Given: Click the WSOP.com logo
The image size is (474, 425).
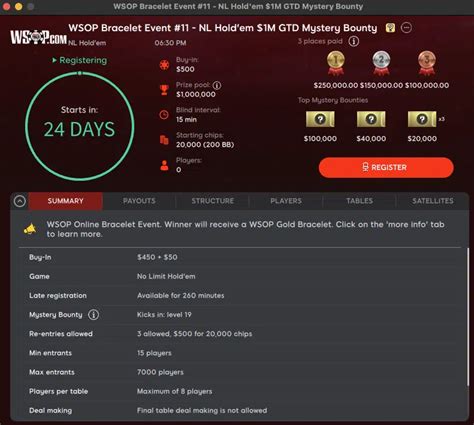Looking at the screenshot, I should [x=38, y=37].
